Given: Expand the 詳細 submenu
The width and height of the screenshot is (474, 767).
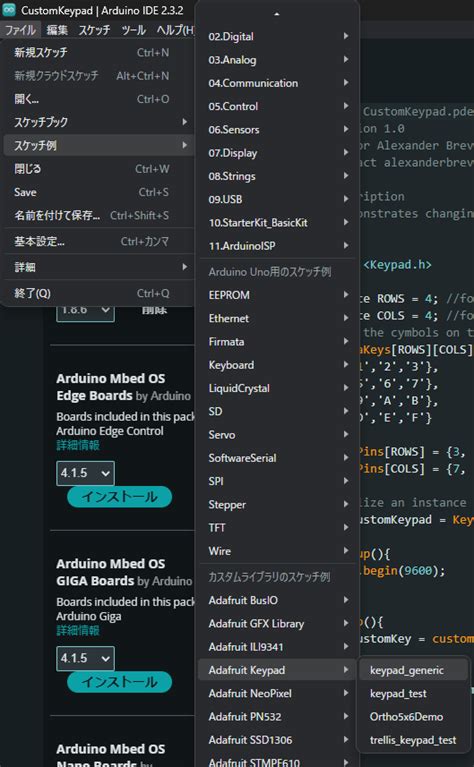Looking at the screenshot, I should [98, 267].
